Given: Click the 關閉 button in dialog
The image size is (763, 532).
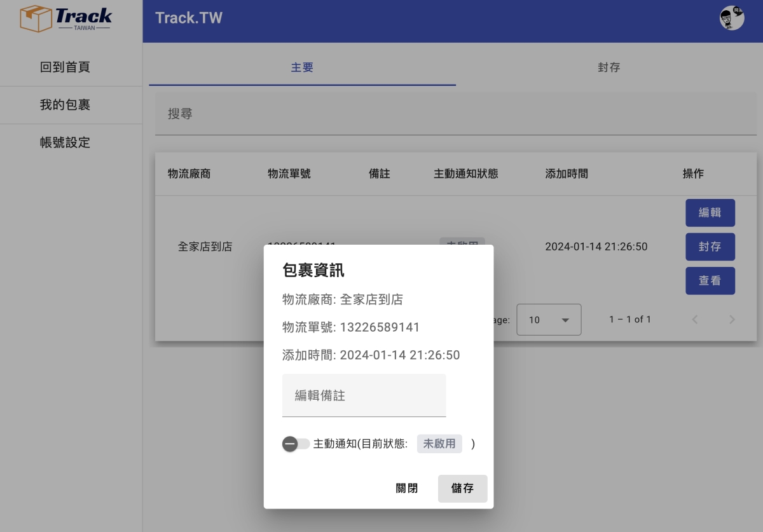Looking at the screenshot, I should click(407, 488).
